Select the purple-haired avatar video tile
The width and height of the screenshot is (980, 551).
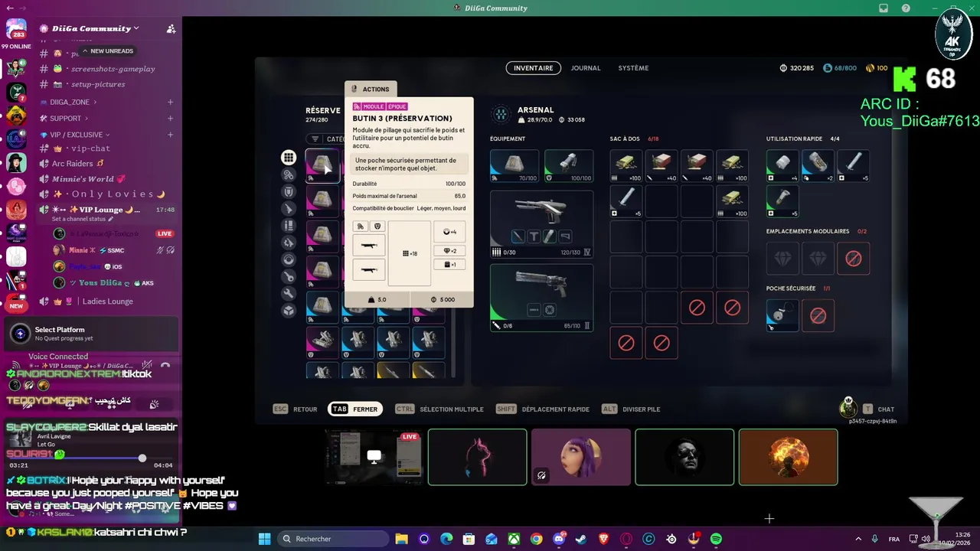(581, 457)
